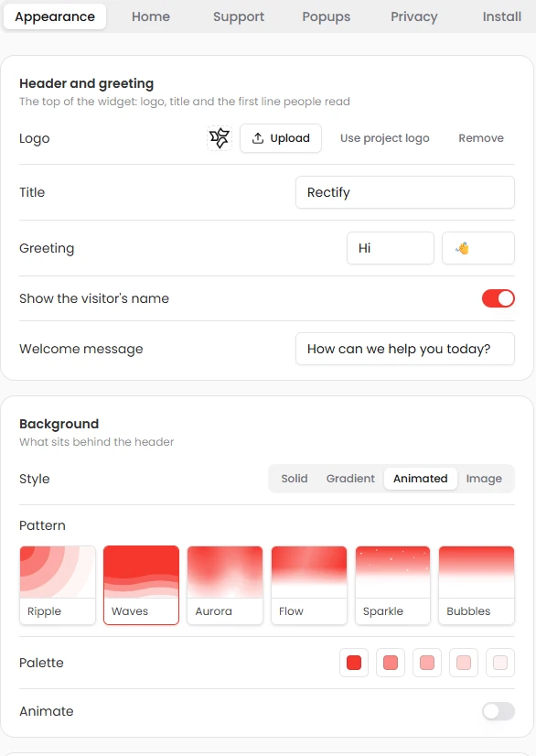Screen dimensions: 536x756
Task: Click the fourth palette swatch
Action: 464,663
